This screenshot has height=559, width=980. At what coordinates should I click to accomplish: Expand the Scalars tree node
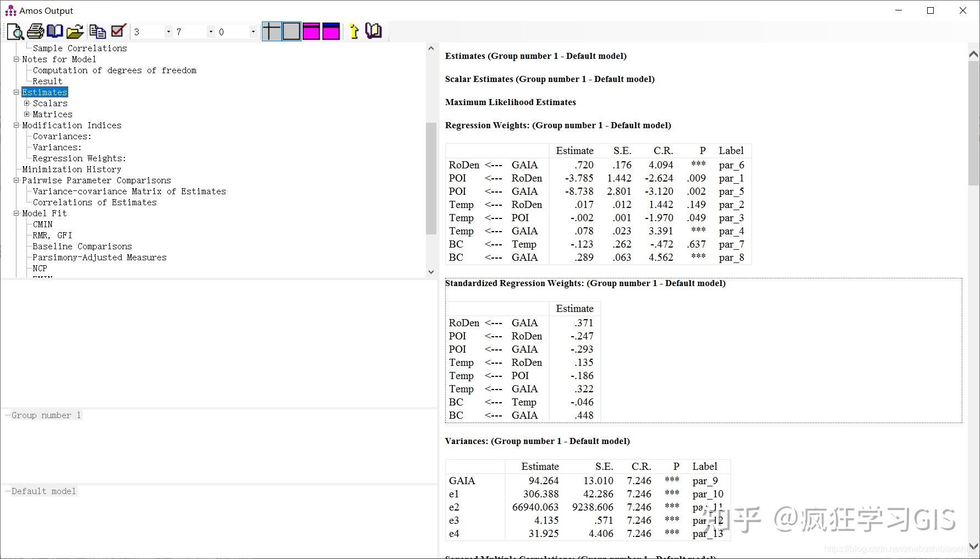[26, 103]
